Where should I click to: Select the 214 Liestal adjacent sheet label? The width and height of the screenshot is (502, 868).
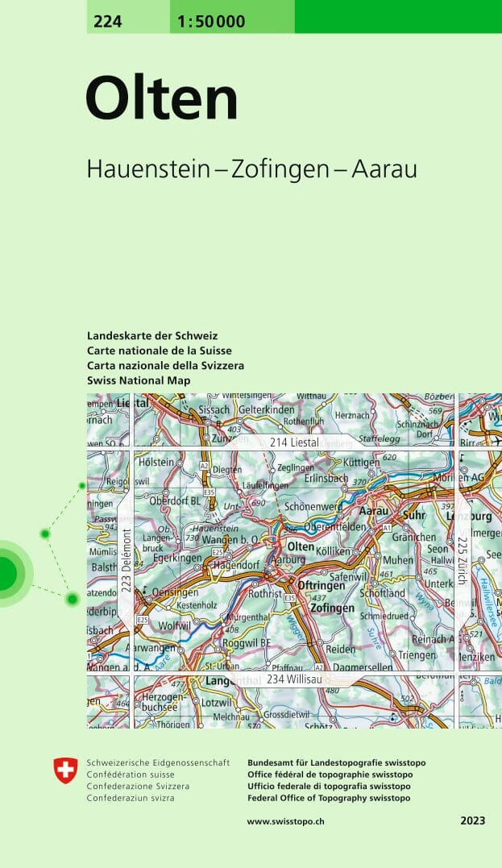295,442
